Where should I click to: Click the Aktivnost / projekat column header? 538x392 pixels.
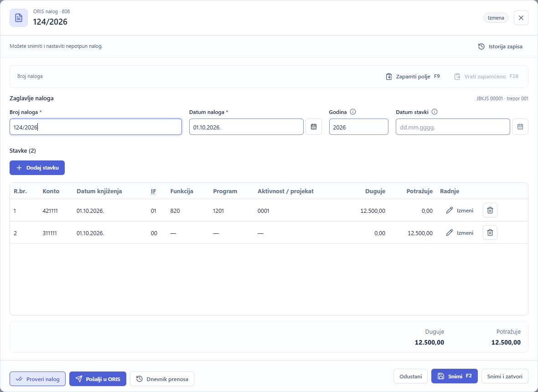tap(285, 191)
